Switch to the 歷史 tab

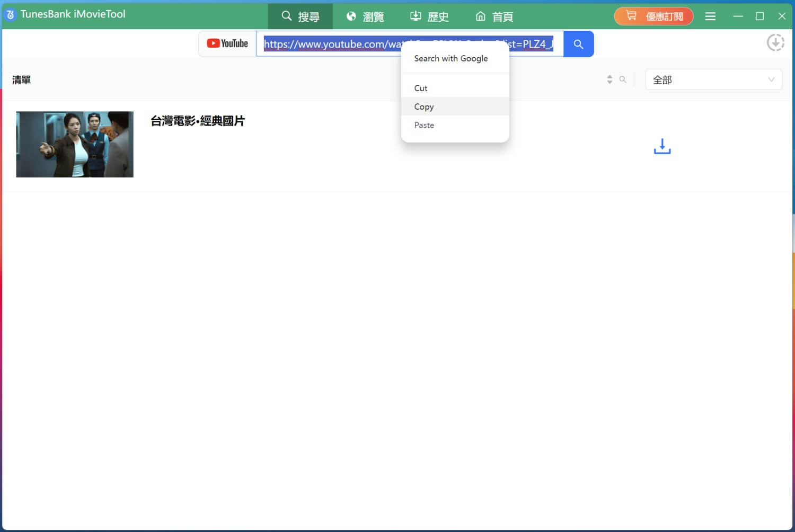(x=429, y=16)
